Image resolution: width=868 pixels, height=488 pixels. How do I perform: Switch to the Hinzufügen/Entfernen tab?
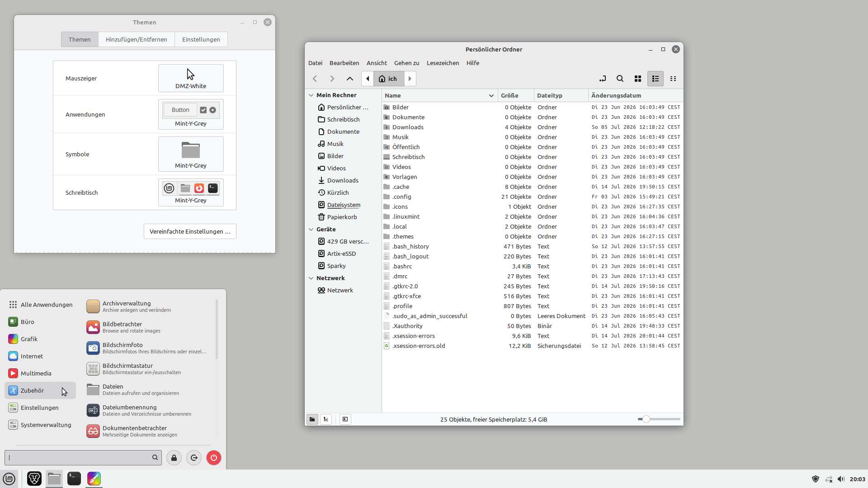click(137, 39)
